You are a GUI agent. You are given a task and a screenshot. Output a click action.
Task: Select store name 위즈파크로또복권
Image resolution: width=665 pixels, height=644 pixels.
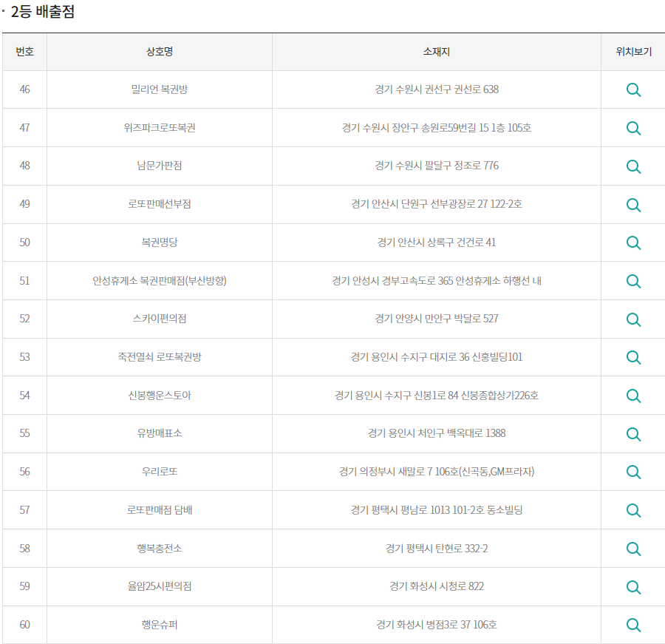point(160,128)
